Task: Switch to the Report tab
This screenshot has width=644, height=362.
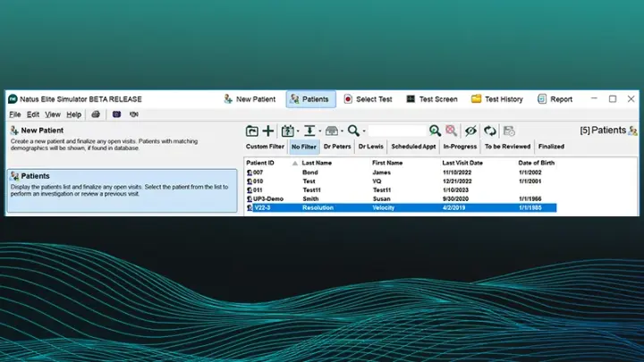Action: pyautogui.click(x=555, y=99)
